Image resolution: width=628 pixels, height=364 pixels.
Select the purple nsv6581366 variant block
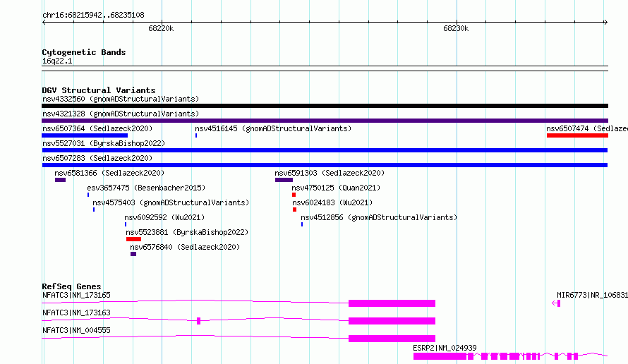60,180
